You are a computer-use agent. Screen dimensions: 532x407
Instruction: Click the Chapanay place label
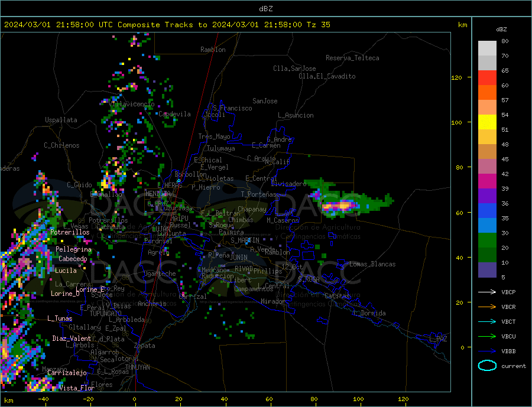[x=252, y=209]
